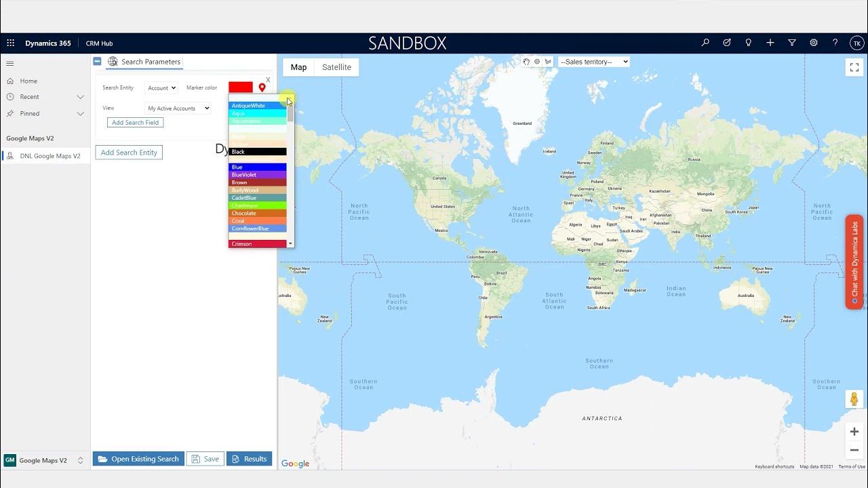Click the Add Search Entity button
The image size is (868, 488).
[129, 152]
